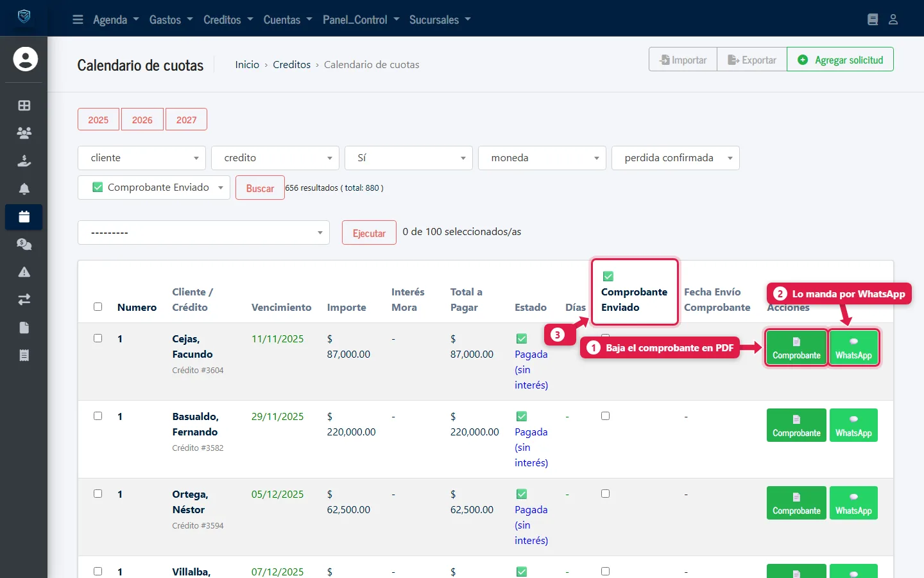This screenshot has height=578, width=924.
Task: Open the dashboard grid icon in sidebar
Action: pos(24,105)
